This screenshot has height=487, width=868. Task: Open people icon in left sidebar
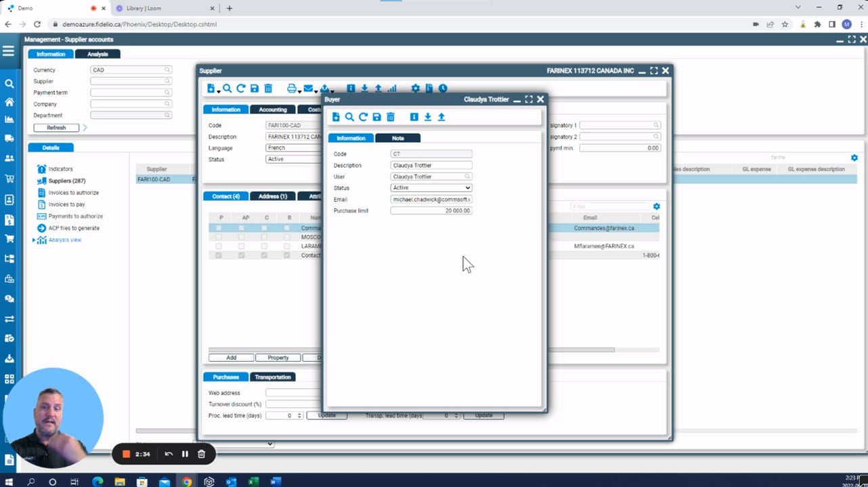[x=9, y=158]
